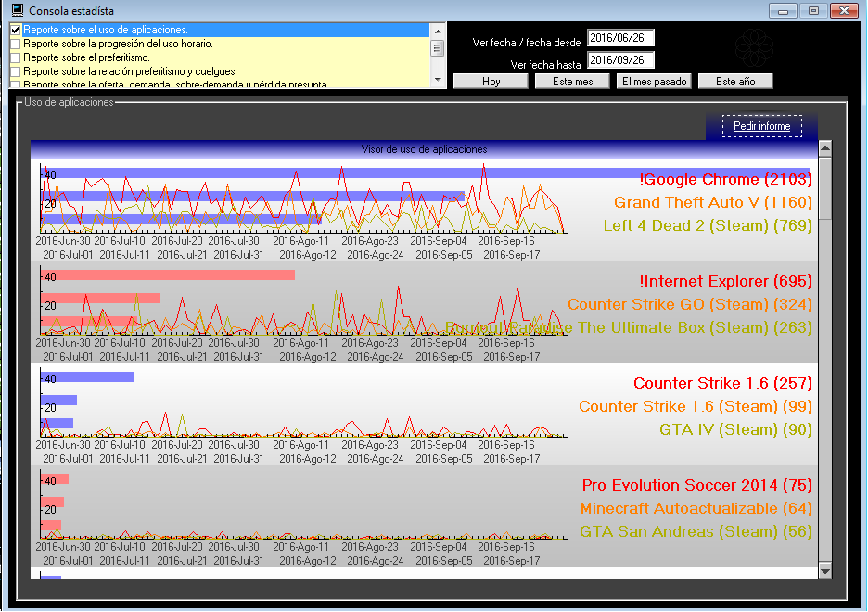Image resolution: width=868 pixels, height=612 pixels.
Task: Close the Consola estadísta window
Action: [844, 11]
